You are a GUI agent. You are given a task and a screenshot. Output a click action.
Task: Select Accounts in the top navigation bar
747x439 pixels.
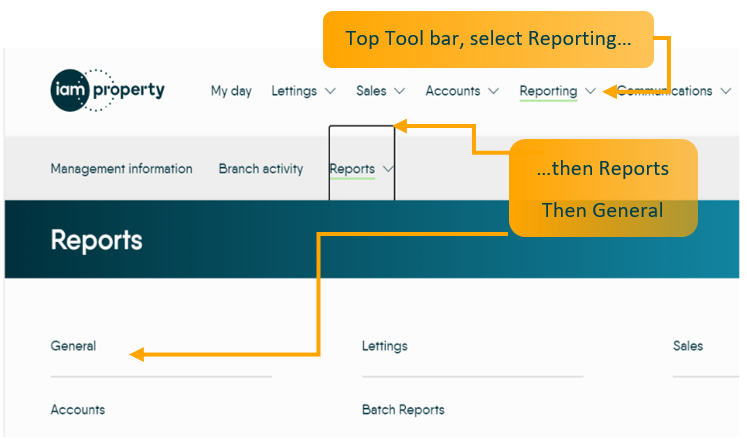453,91
